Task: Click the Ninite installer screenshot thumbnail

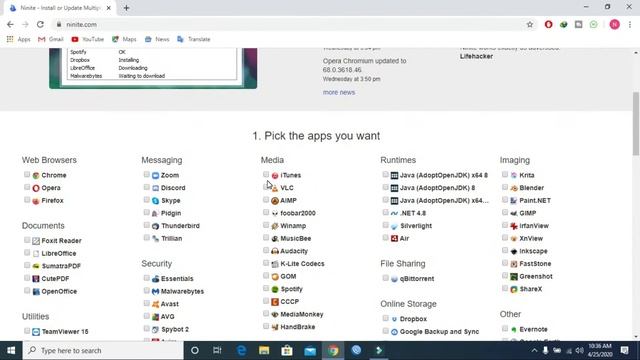Action: click(153, 68)
